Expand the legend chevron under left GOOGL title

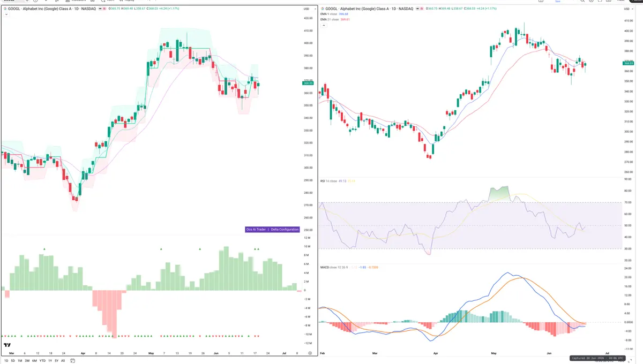[6, 14]
